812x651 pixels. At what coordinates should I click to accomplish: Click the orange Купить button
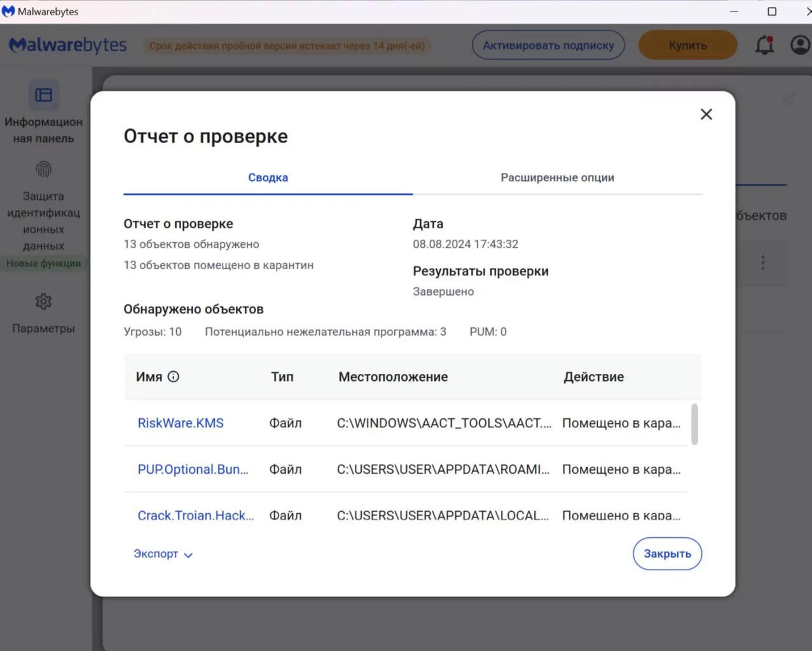(687, 45)
